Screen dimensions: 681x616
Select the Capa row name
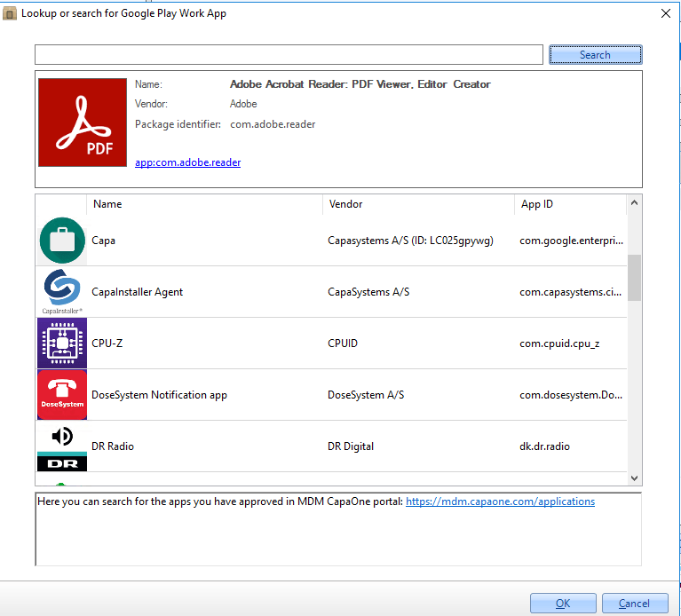tap(103, 241)
